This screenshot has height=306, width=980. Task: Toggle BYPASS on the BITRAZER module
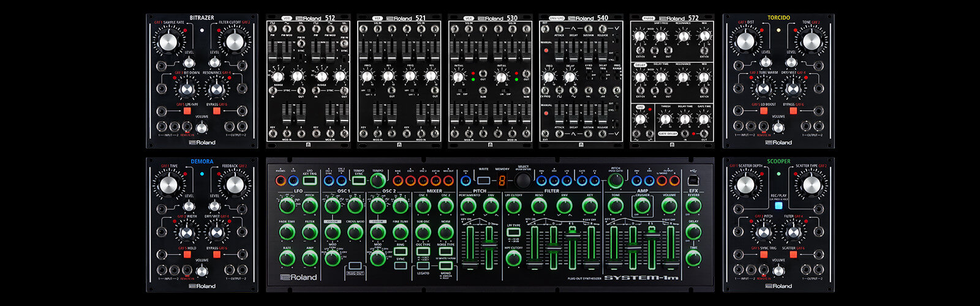point(216,111)
